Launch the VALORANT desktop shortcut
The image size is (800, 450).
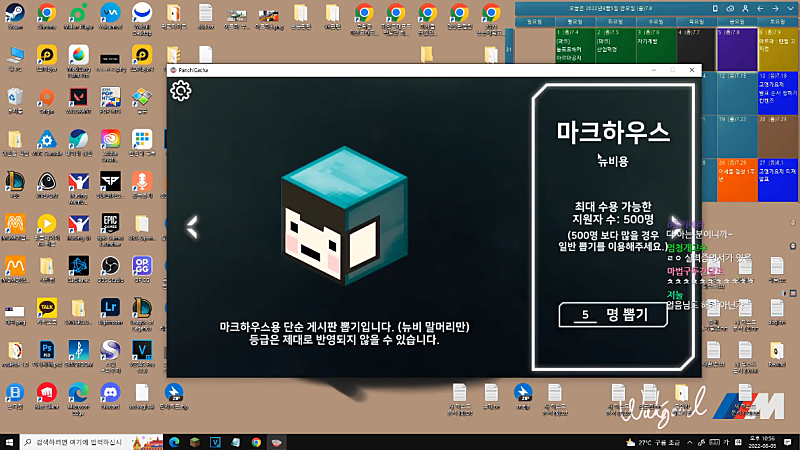click(78, 101)
